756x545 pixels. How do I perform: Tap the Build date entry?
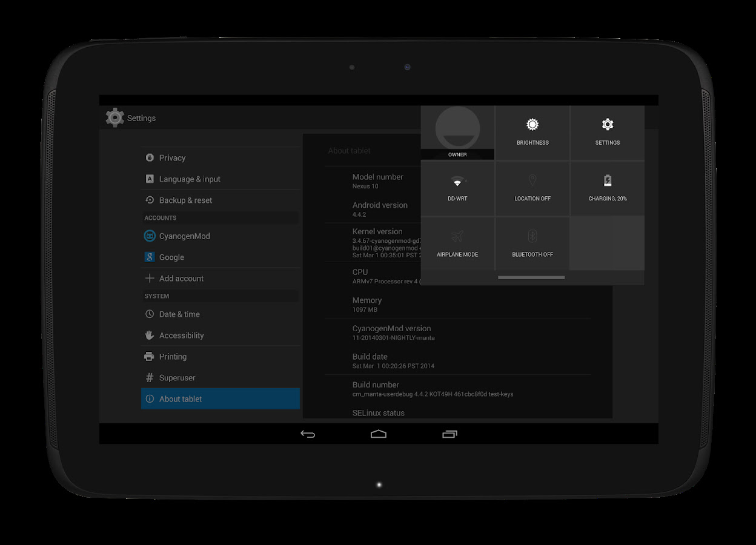tap(458, 360)
